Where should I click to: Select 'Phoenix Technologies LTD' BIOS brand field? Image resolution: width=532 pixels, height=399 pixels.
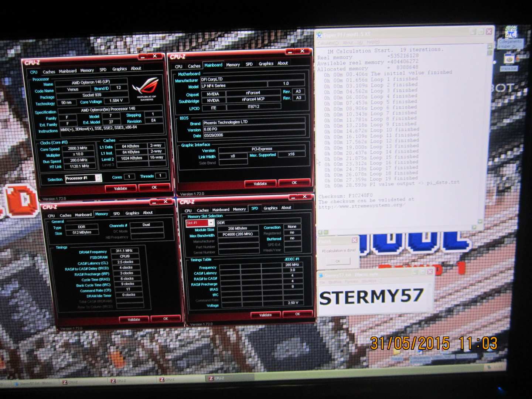click(253, 122)
